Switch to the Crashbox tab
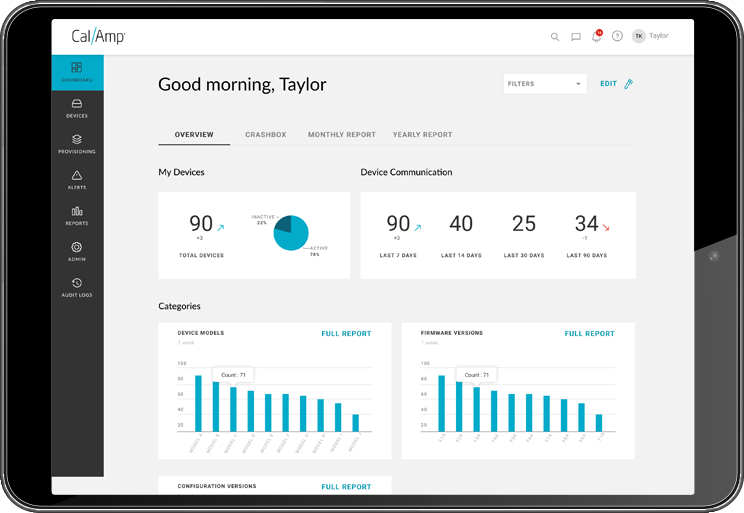The height and width of the screenshot is (513, 744). click(x=266, y=135)
